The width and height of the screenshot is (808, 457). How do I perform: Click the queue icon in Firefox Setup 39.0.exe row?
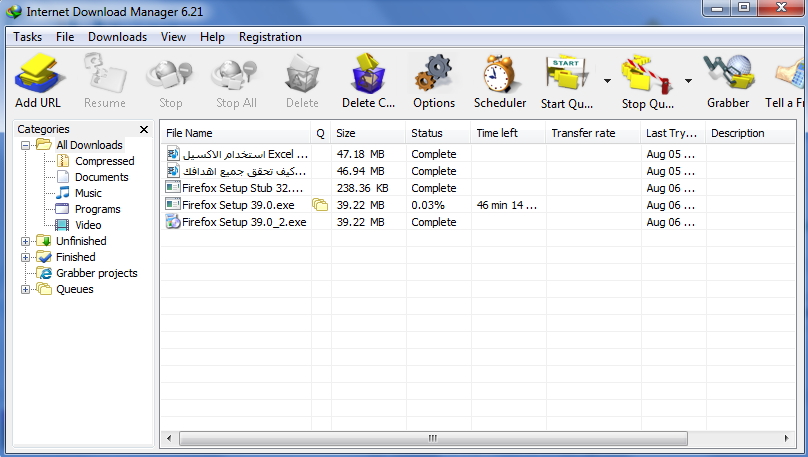320,205
